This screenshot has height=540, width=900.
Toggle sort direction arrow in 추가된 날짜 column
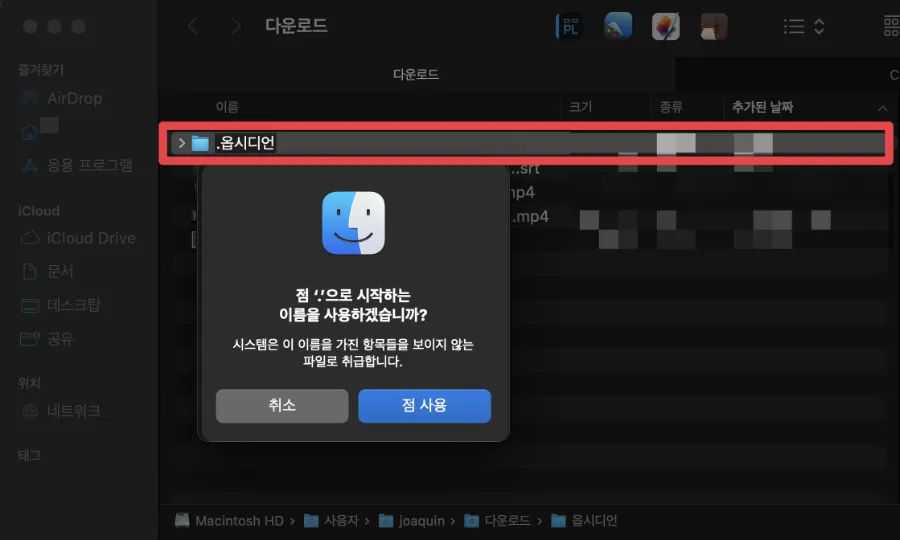882,108
